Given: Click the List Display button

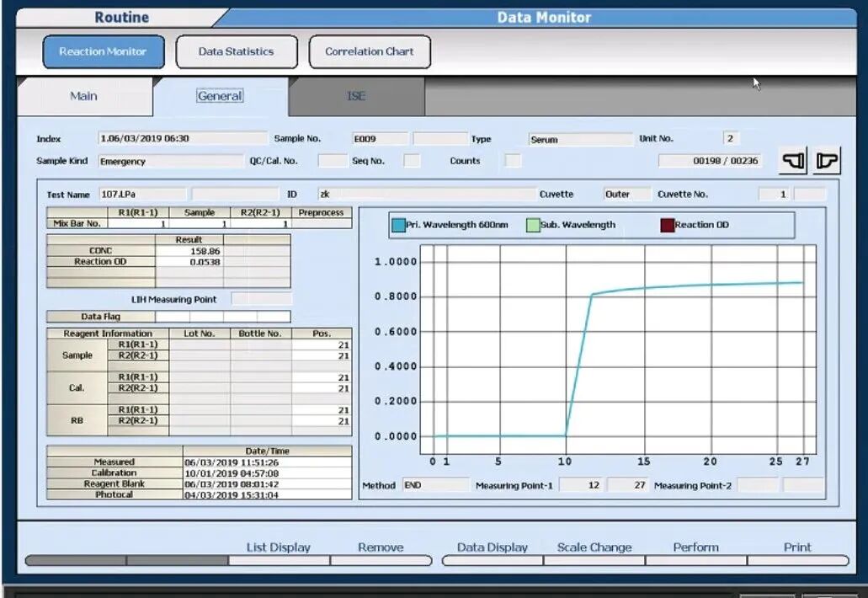Looking at the screenshot, I should (279, 553).
